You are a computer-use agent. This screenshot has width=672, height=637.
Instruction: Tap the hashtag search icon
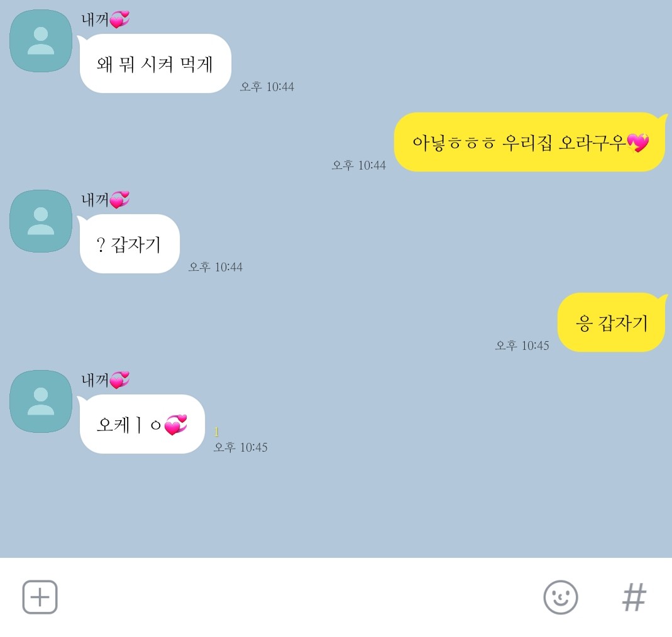point(634,597)
